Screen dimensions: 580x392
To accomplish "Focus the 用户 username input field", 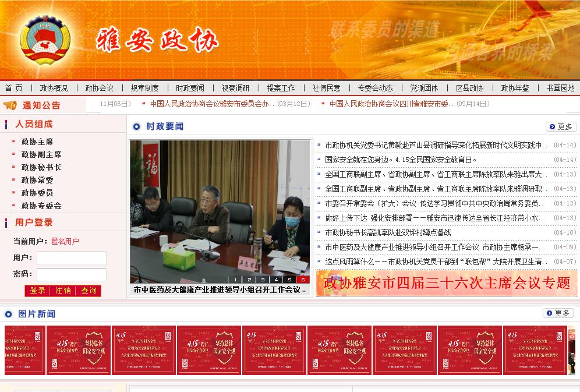I will point(71,258).
